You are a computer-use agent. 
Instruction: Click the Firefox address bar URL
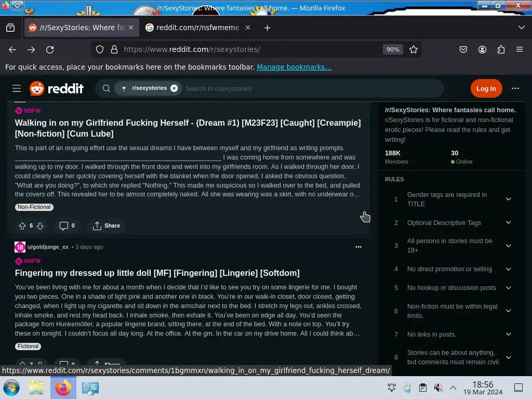[192, 49]
